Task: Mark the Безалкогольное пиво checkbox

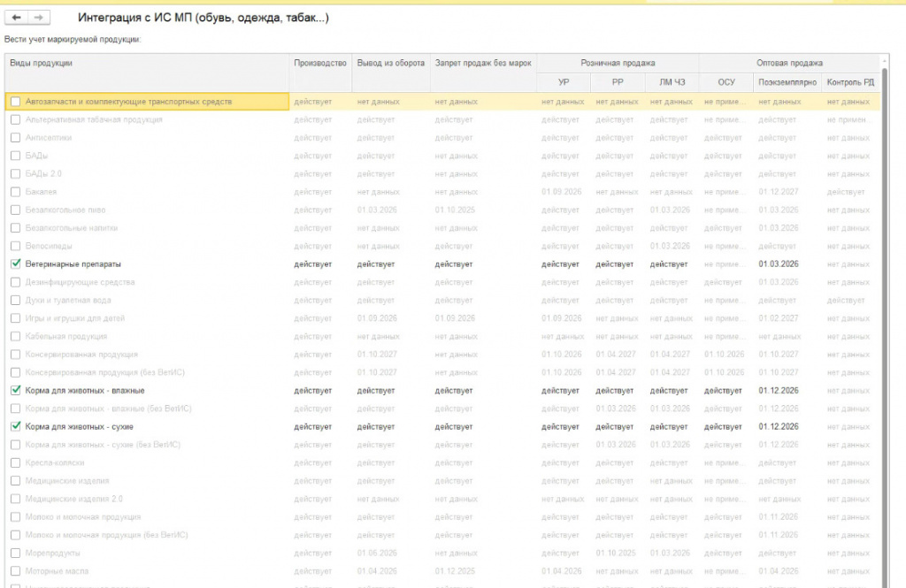Action: (x=16, y=210)
